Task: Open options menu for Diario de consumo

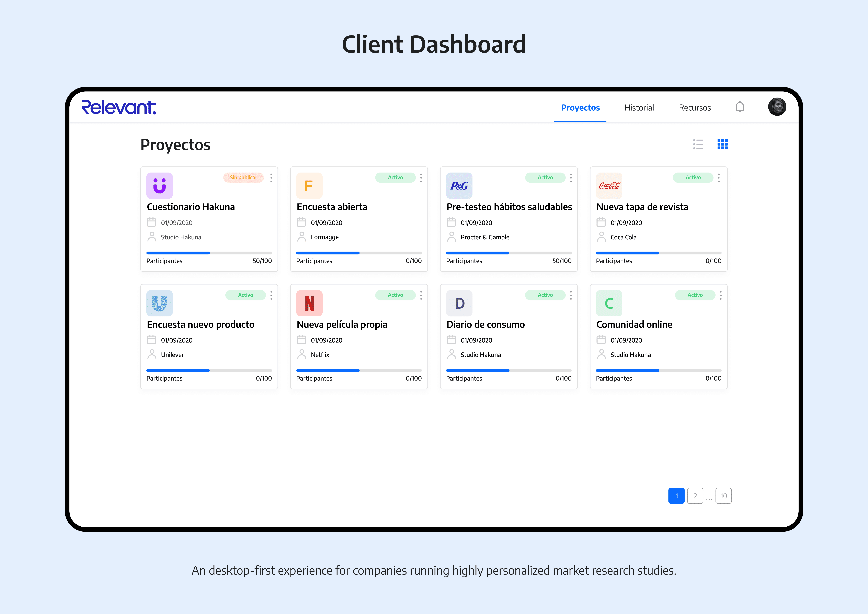Action: (x=571, y=295)
